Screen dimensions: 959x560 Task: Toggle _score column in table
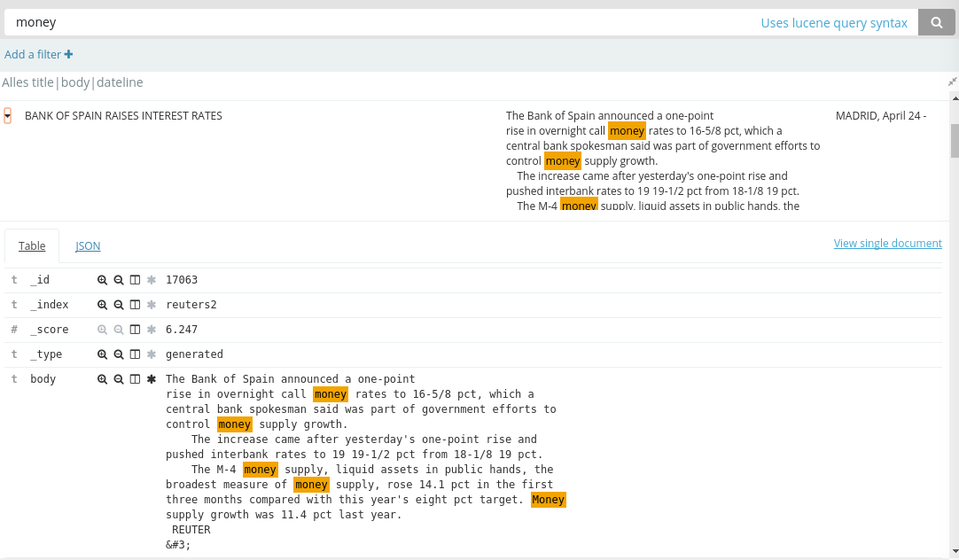136,330
